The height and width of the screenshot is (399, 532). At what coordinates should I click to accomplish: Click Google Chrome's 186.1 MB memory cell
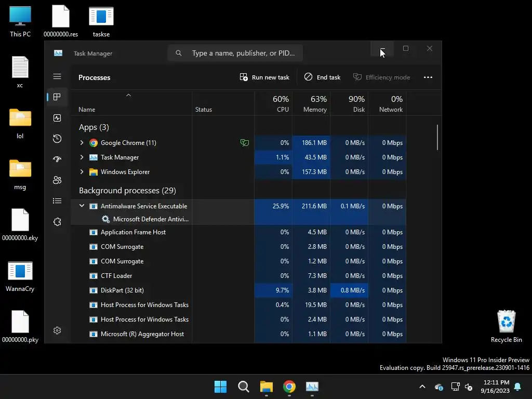311,143
